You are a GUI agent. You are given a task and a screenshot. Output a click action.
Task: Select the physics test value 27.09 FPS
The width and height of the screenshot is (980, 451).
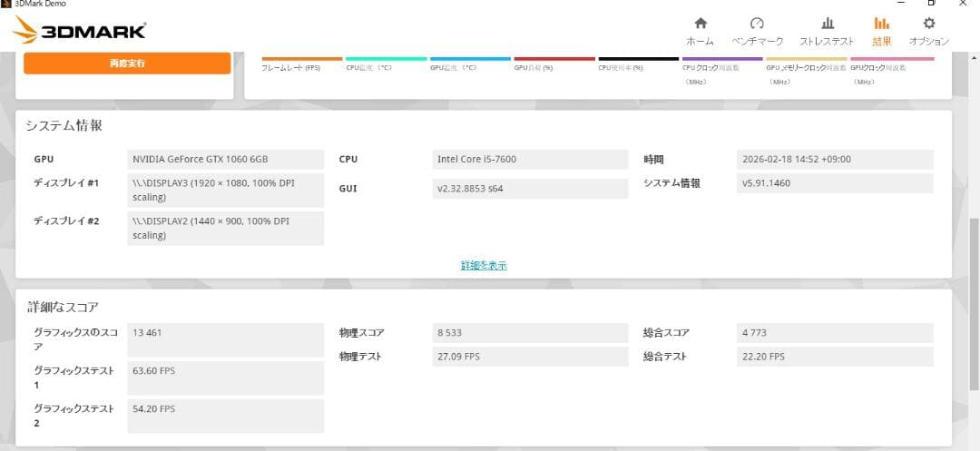[530, 357]
